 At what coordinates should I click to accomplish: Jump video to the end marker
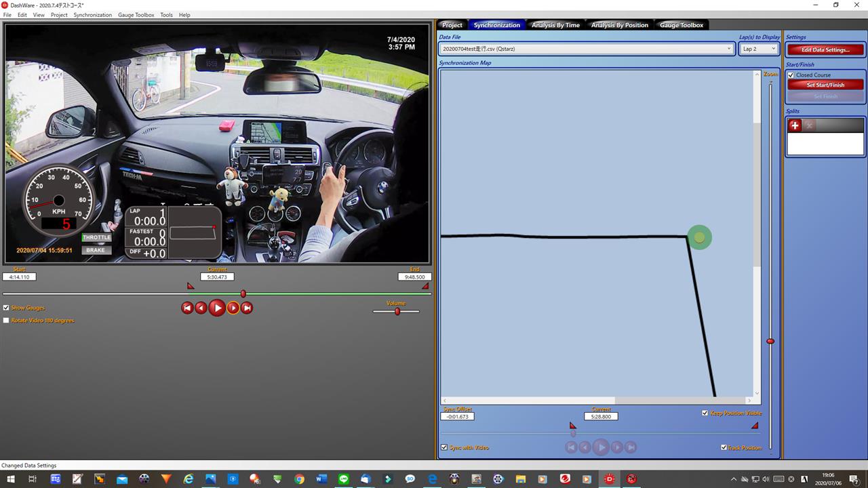point(247,308)
